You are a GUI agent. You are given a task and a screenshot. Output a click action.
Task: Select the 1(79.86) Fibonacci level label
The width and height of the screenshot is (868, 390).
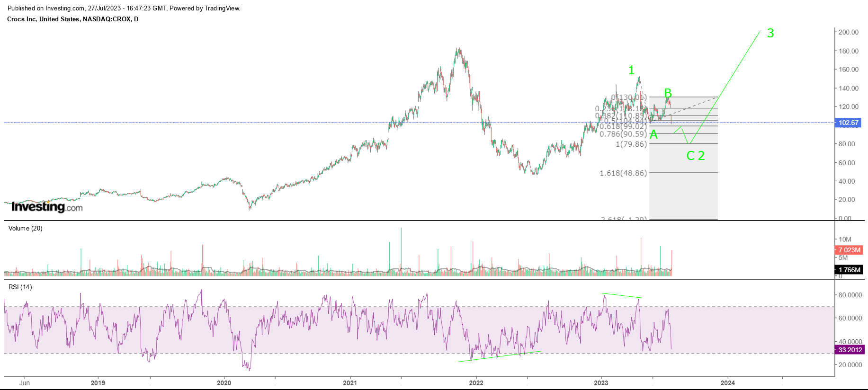[x=631, y=144]
